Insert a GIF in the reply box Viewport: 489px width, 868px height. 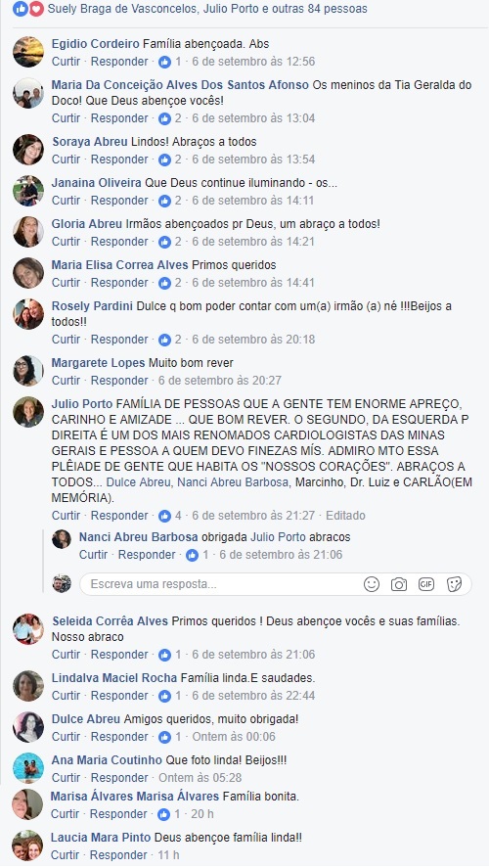pyautogui.click(x=426, y=584)
